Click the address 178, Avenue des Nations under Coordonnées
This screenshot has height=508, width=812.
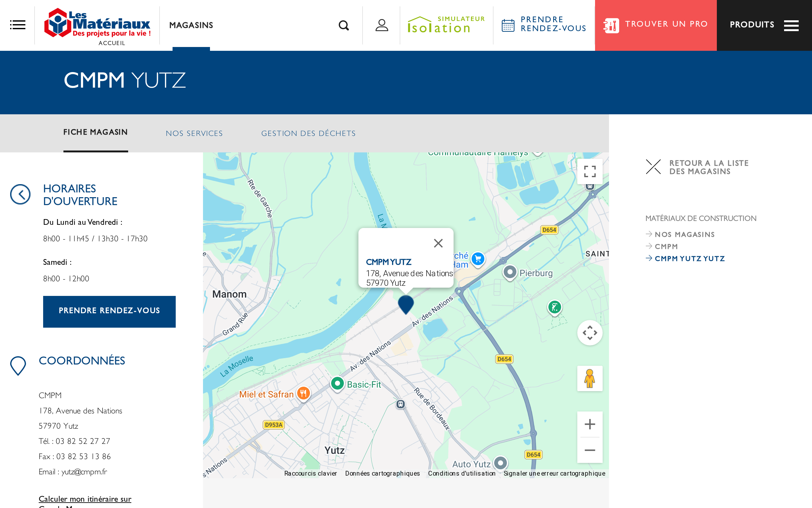point(81,411)
